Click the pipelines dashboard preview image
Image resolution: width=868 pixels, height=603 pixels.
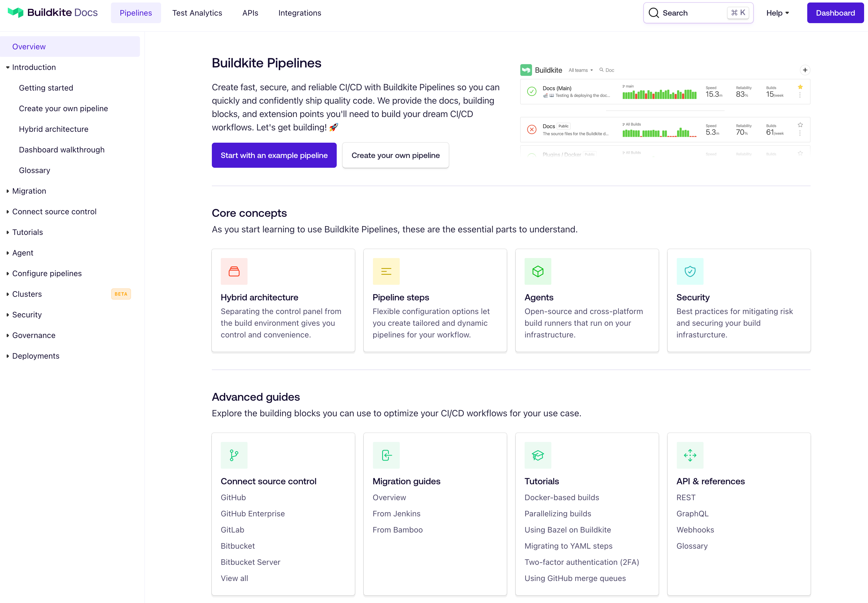665,110
